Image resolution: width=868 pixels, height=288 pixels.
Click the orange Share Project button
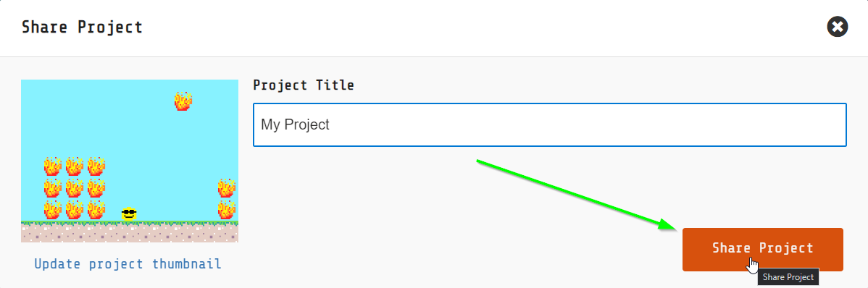(x=763, y=250)
